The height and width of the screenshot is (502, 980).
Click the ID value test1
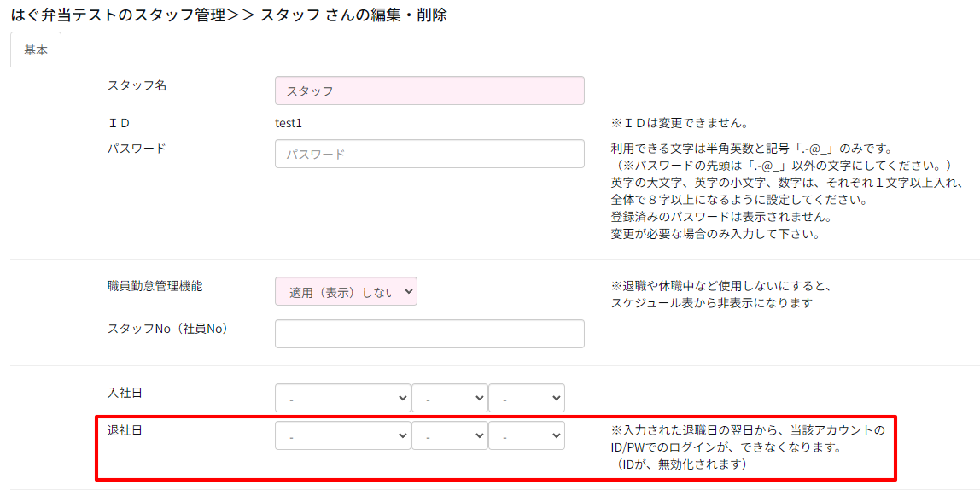(289, 123)
